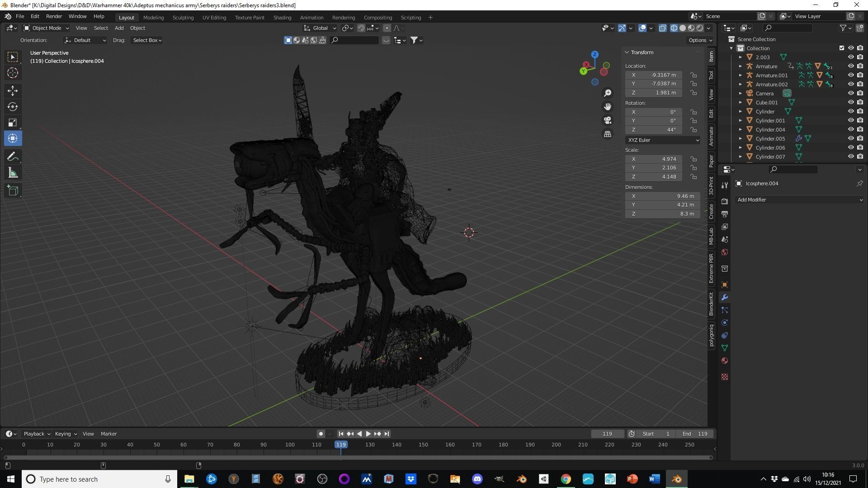Screen dimensions: 868x488
Task: Open the World properties tab
Action: coord(725,252)
